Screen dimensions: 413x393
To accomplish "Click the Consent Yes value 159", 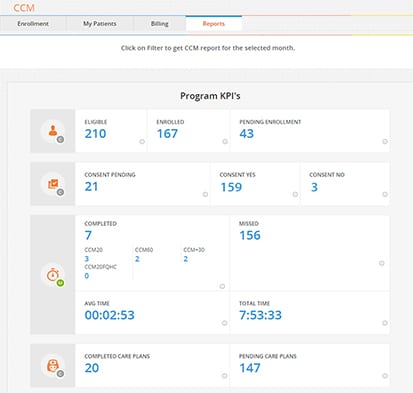I will tap(231, 187).
